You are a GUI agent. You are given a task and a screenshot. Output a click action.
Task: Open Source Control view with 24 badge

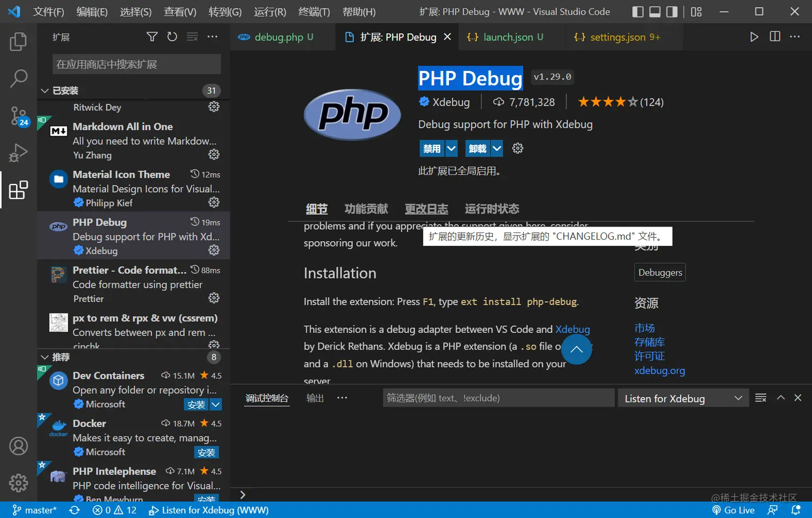[18, 116]
